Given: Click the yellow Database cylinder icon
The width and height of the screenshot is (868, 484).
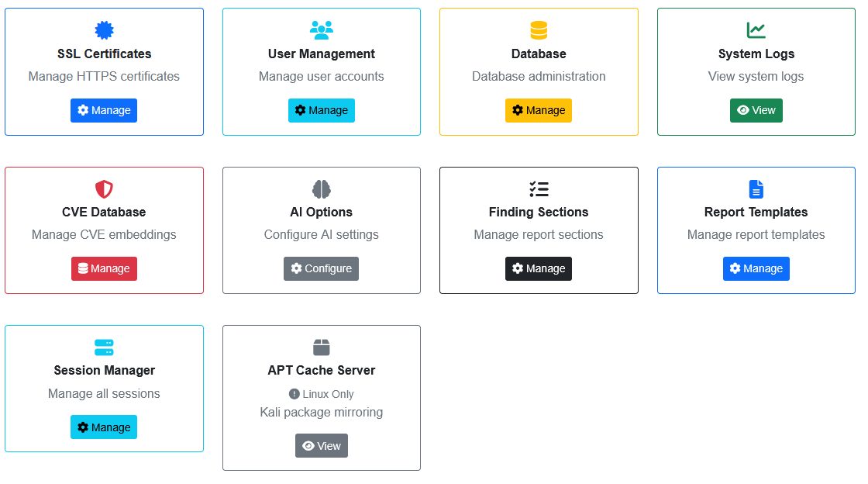Looking at the screenshot, I should [x=539, y=30].
